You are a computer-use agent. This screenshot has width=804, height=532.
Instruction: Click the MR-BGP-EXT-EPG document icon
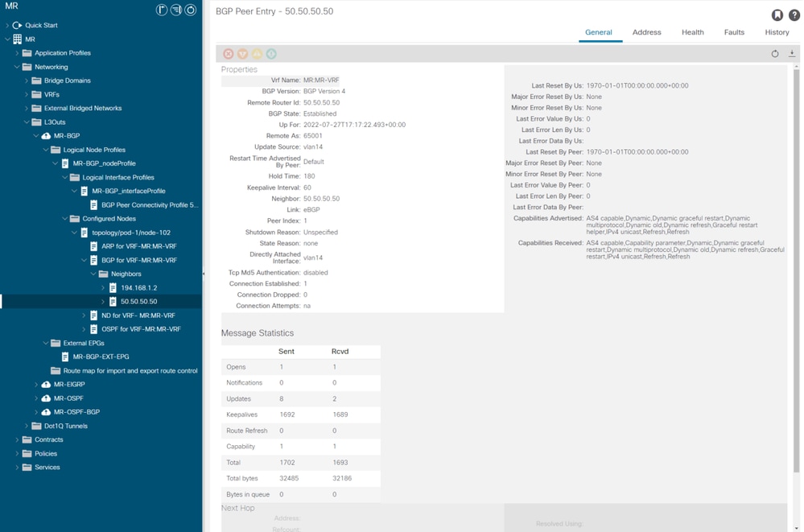point(65,357)
